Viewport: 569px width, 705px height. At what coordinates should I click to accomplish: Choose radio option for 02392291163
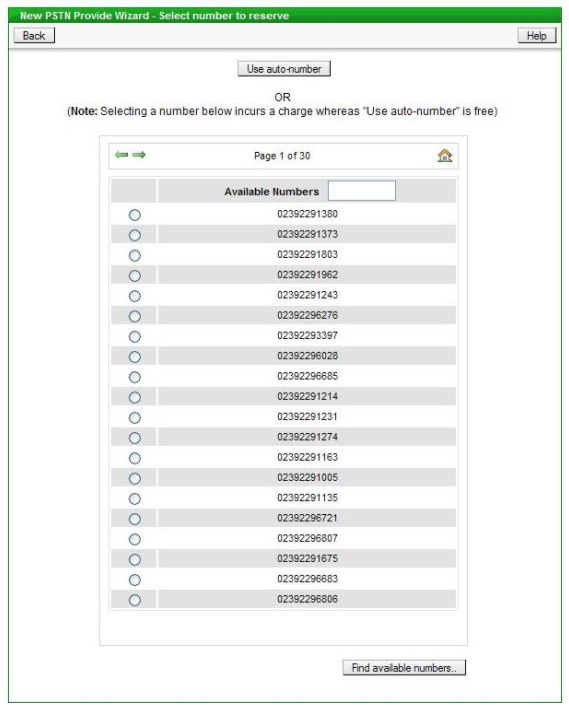coord(135,458)
